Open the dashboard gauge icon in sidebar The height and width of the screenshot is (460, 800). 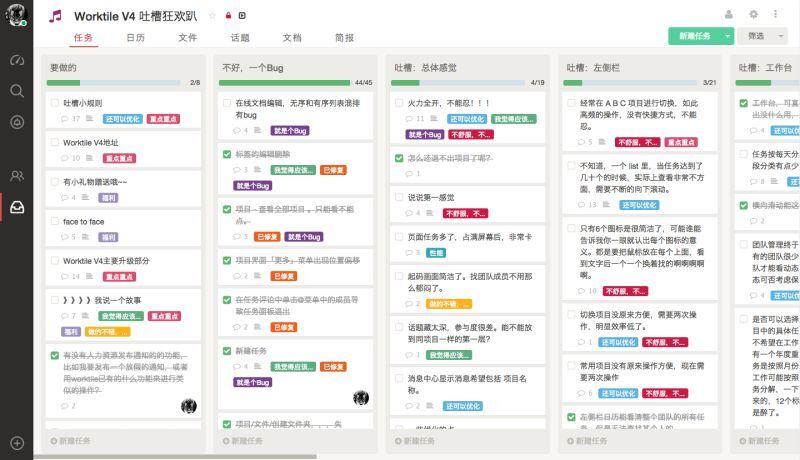(16, 60)
